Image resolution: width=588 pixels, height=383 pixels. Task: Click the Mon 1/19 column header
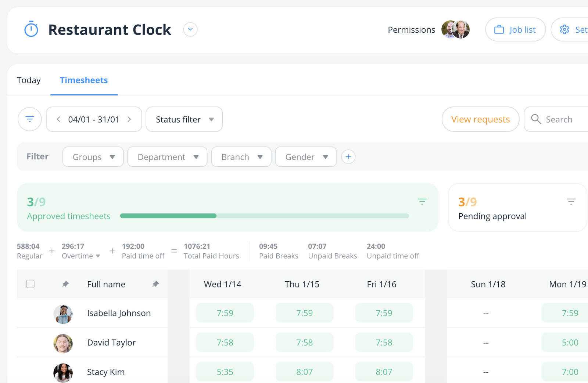(x=568, y=284)
